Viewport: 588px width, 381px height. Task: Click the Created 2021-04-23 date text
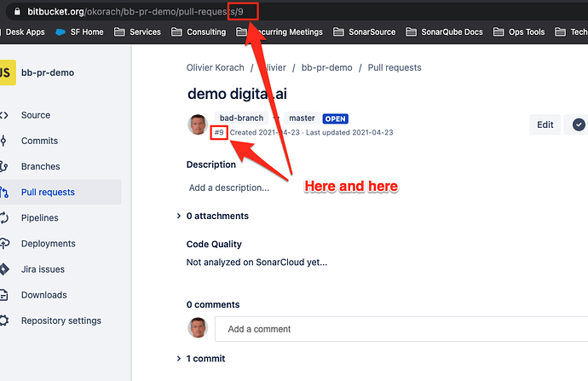click(x=265, y=132)
